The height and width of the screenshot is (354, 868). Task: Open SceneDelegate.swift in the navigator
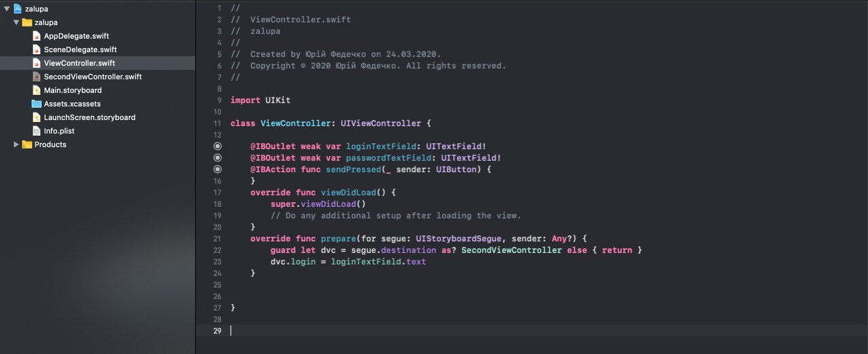(81, 50)
